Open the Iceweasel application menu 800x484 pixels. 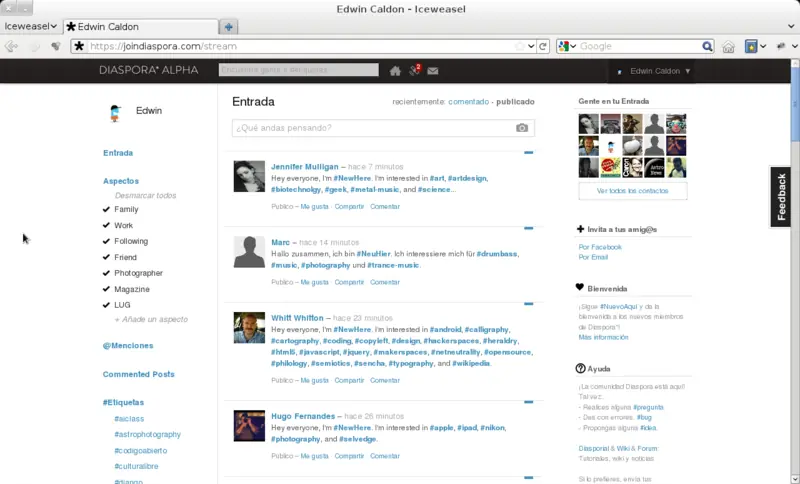(30, 27)
